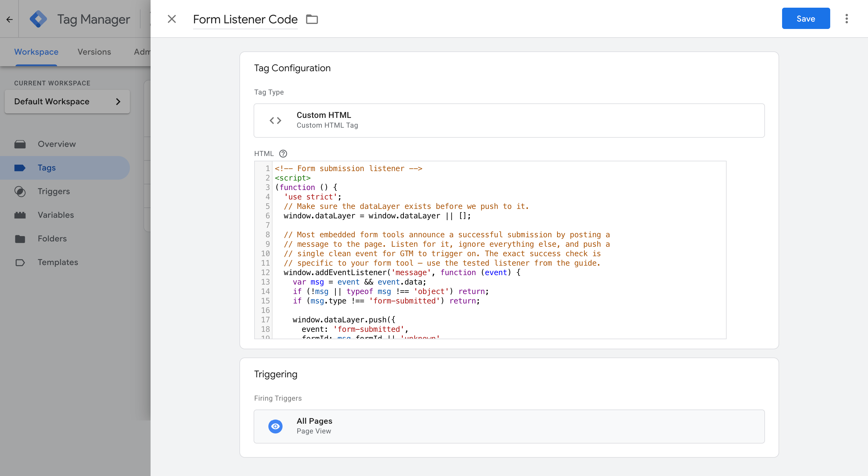Click the opening script tag line
This screenshot has width=868, height=476.
point(293,178)
